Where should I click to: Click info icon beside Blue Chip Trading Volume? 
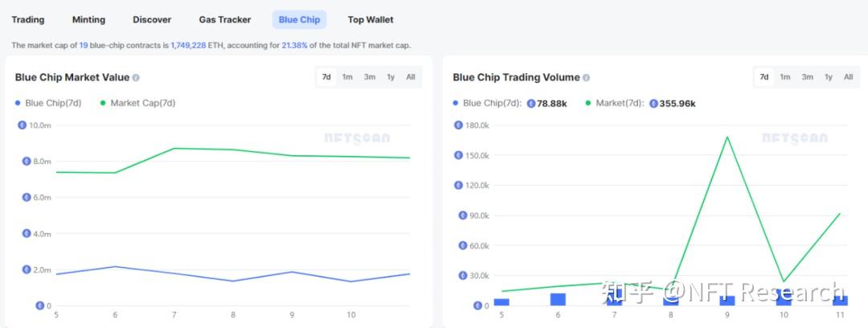586,78
